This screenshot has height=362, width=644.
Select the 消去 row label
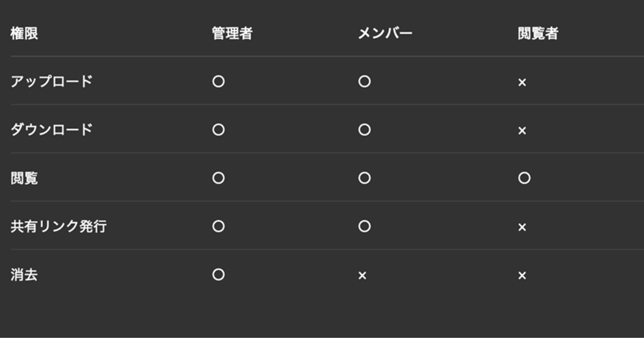24,275
